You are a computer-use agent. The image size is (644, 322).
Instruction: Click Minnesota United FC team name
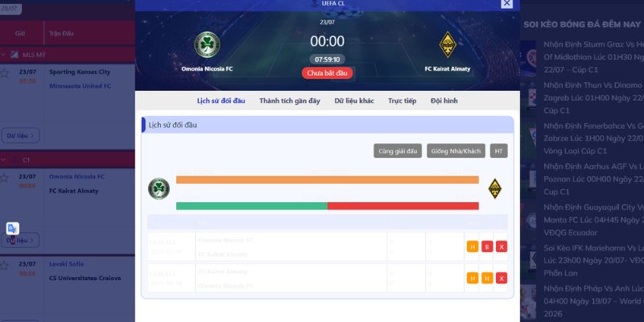(80, 86)
